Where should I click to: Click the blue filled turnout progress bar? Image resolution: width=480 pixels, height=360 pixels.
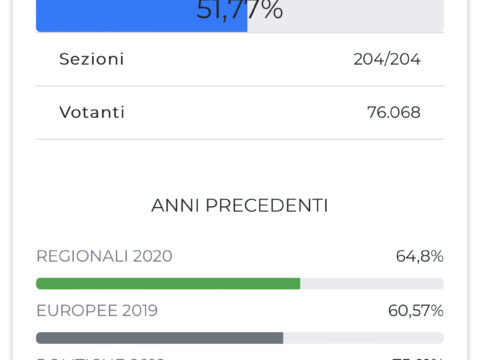(142, 16)
